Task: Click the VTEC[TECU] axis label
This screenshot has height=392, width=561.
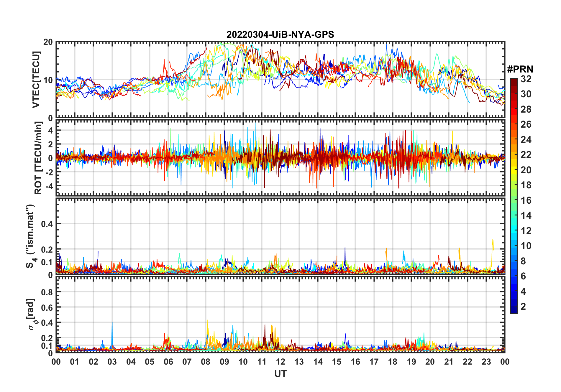Action: point(36,80)
